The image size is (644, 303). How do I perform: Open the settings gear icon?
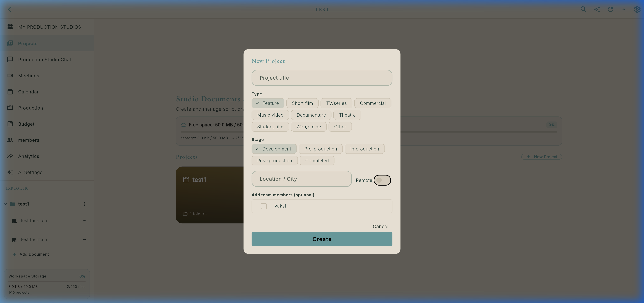[637, 9]
